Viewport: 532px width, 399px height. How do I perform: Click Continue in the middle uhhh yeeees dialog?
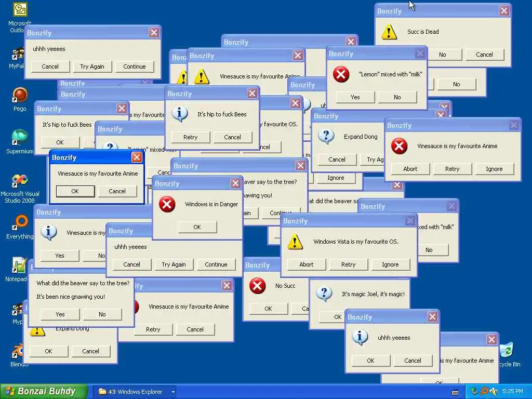coord(216,264)
